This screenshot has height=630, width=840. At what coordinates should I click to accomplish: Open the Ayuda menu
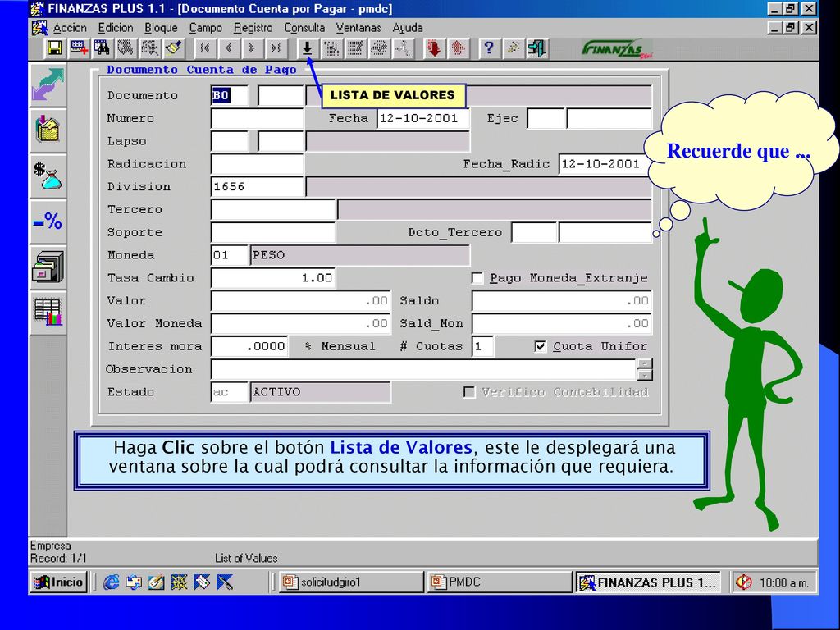[x=407, y=28]
